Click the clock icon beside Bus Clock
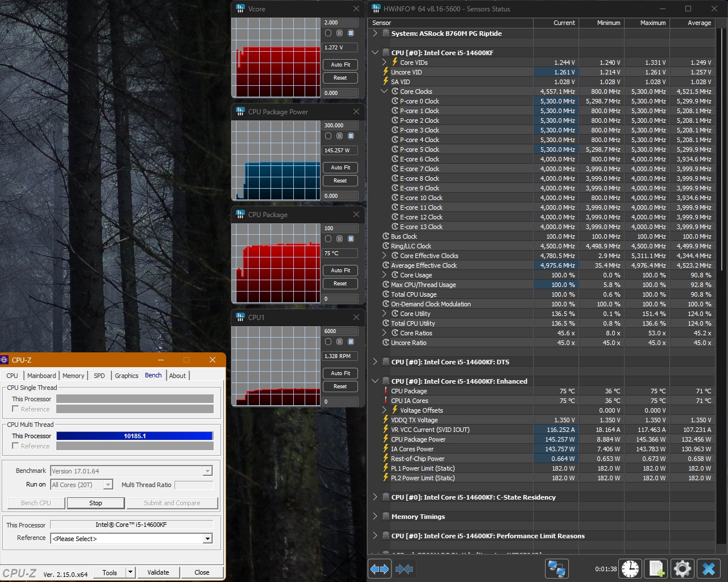This screenshot has width=728, height=582. coord(386,236)
